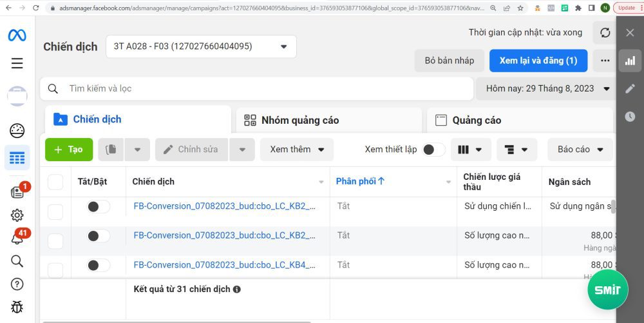Open Chiến dịch column header menu arrow
This screenshot has width=644, height=323.
(x=321, y=182)
